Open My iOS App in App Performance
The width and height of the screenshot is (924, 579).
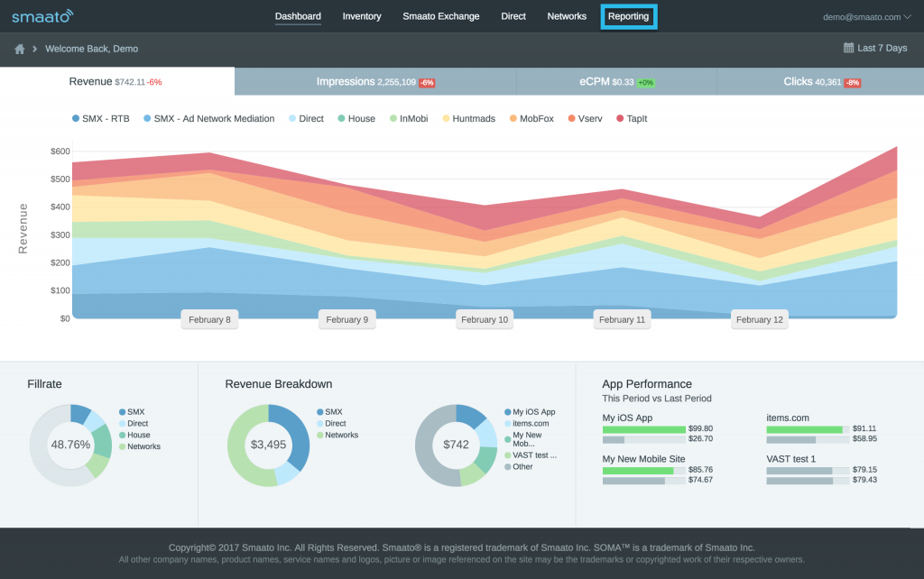pyautogui.click(x=627, y=418)
